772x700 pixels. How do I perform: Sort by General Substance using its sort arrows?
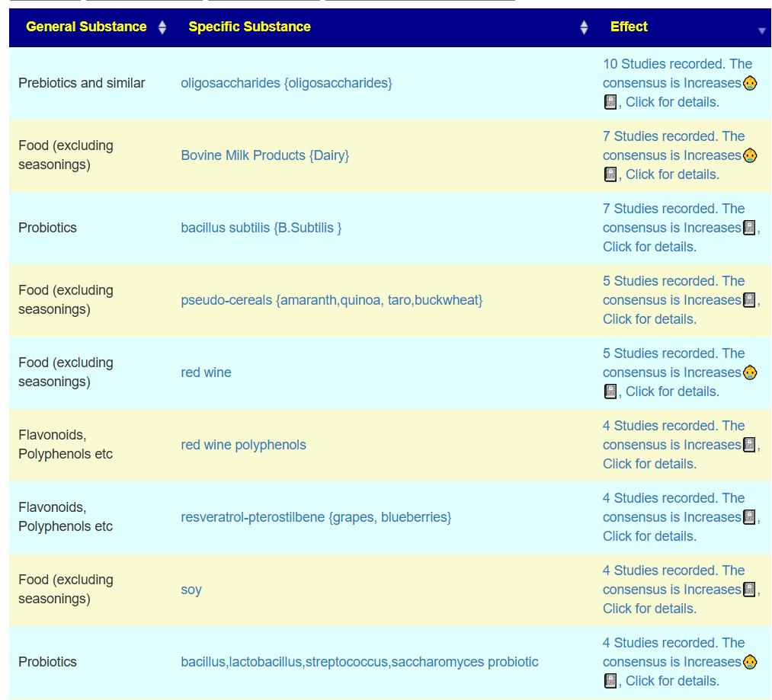click(162, 27)
